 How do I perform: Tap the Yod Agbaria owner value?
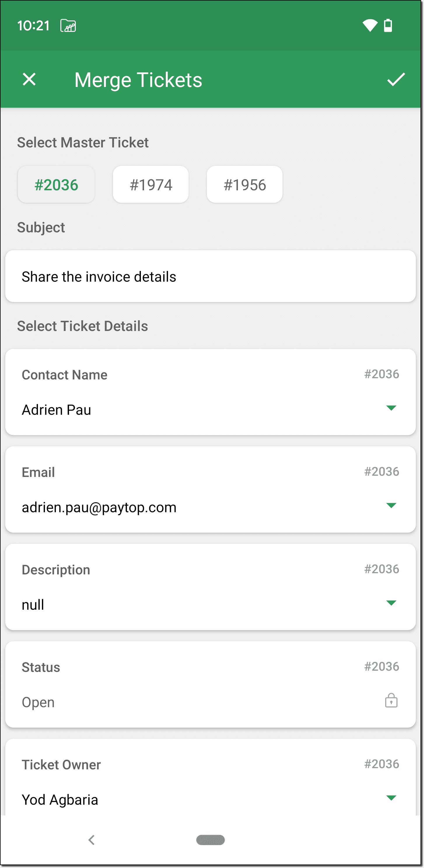[60, 800]
